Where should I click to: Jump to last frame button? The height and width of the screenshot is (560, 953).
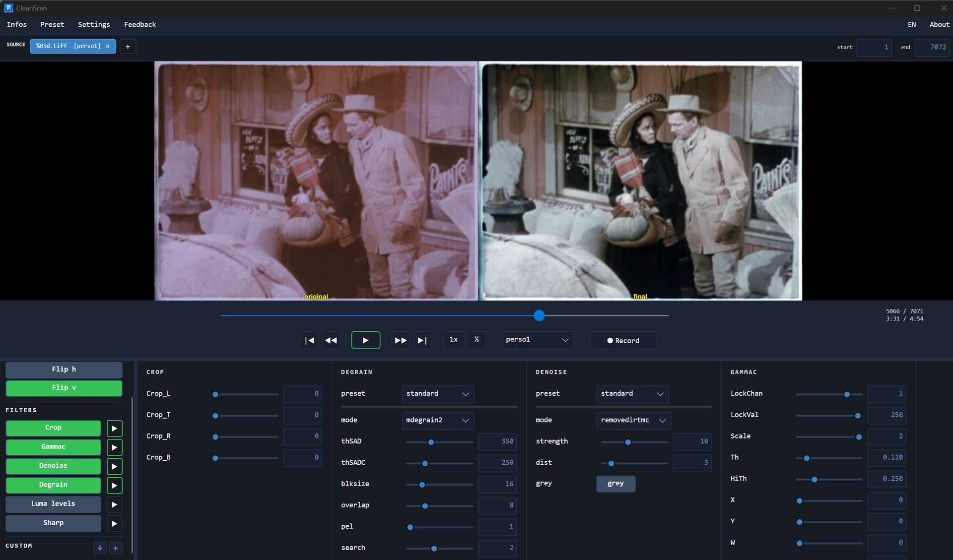pos(422,340)
